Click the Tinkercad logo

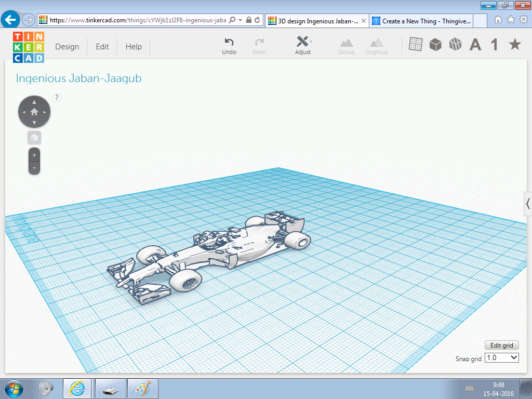click(29, 47)
